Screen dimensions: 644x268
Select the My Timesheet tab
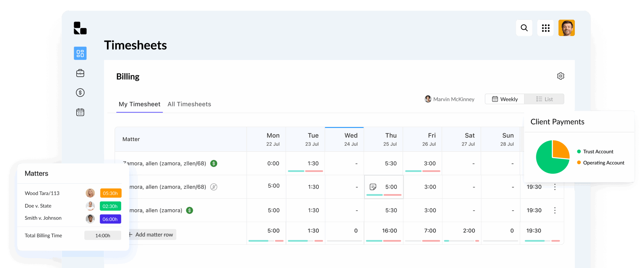pyautogui.click(x=139, y=104)
